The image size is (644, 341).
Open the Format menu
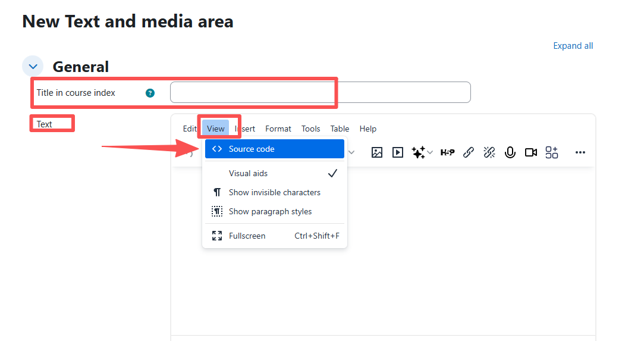point(278,129)
